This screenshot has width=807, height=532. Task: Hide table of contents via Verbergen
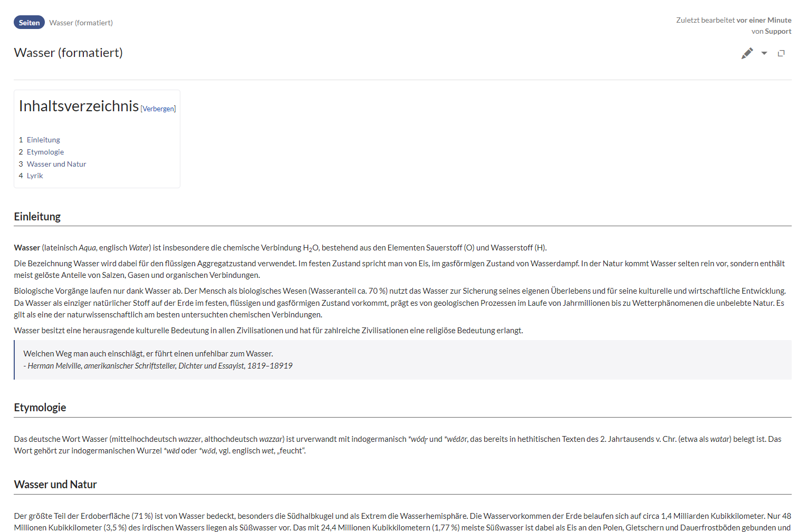(158, 109)
